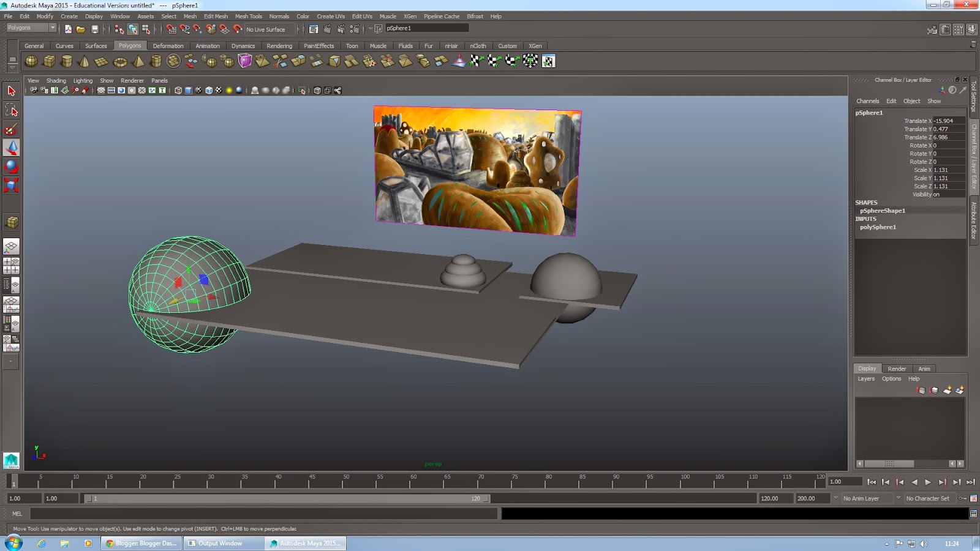The width and height of the screenshot is (980, 551).
Task: Click the MEL command line input
Action: click(263, 514)
